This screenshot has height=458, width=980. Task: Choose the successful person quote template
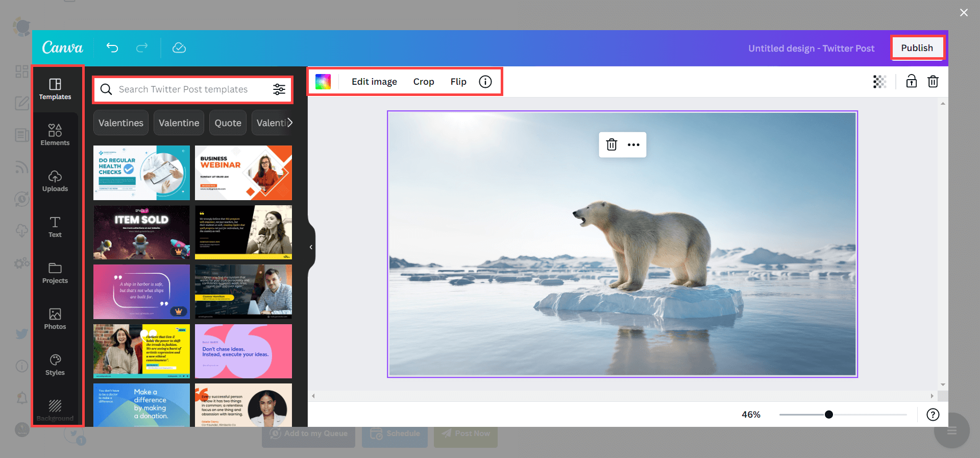tap(243, 405)
